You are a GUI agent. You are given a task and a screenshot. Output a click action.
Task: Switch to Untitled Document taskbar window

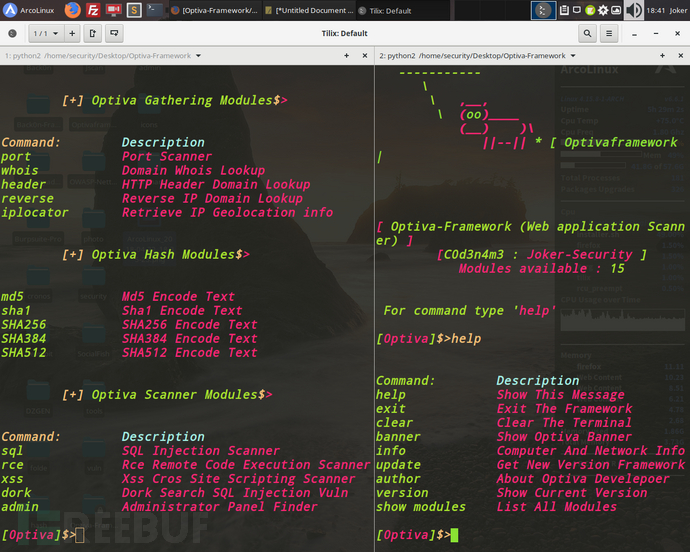click(309, 10)
